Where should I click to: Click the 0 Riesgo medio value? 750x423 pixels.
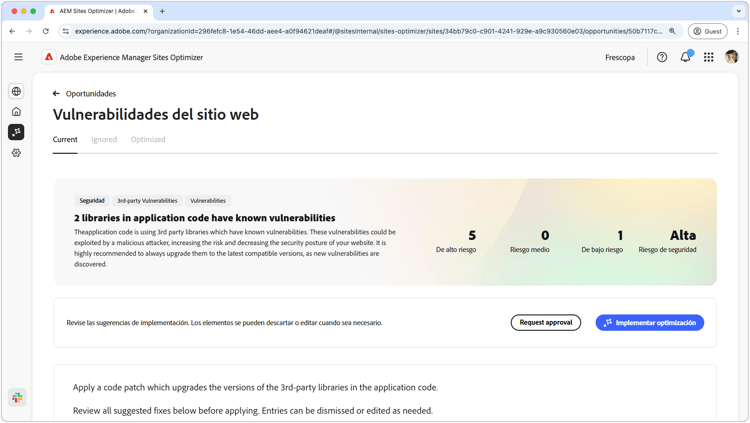[x=530, y=241]
